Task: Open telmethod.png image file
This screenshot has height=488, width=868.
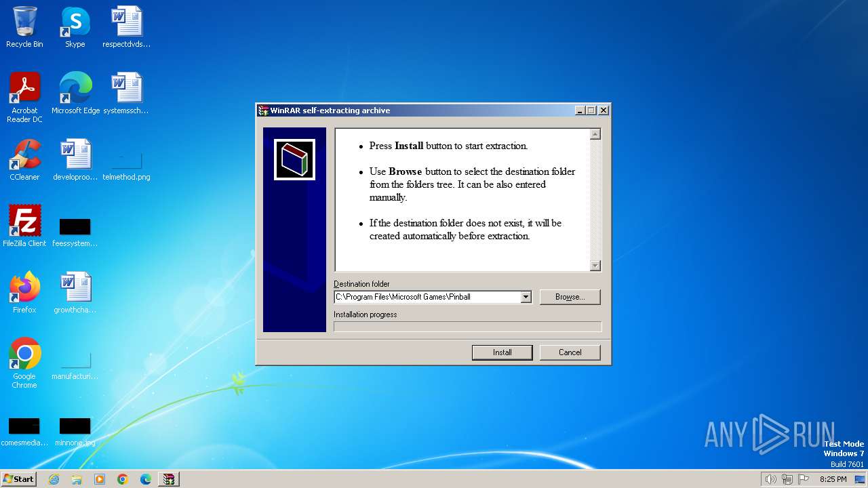Action: click(126, 166)
